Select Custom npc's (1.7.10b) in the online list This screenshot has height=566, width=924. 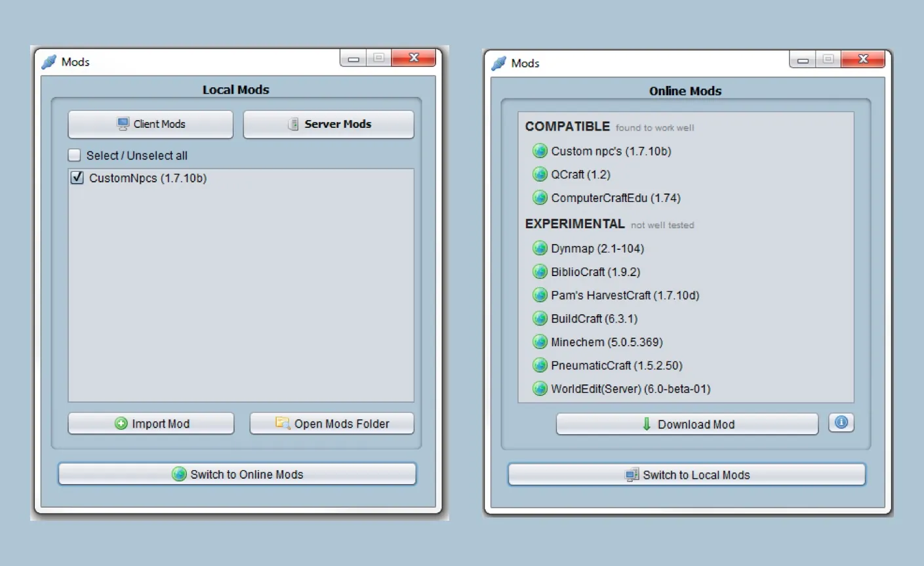coord(611,151)
